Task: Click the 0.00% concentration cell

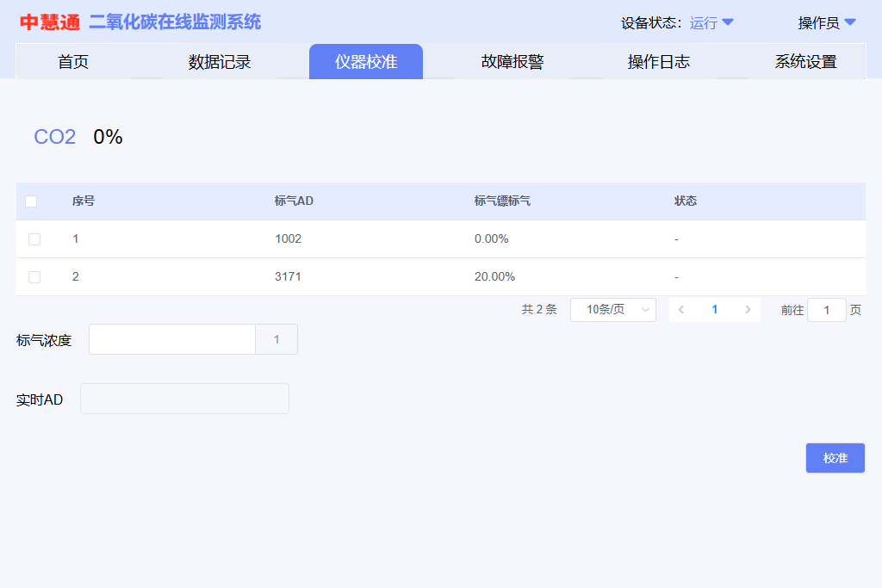Action: [x=491, y=239]
